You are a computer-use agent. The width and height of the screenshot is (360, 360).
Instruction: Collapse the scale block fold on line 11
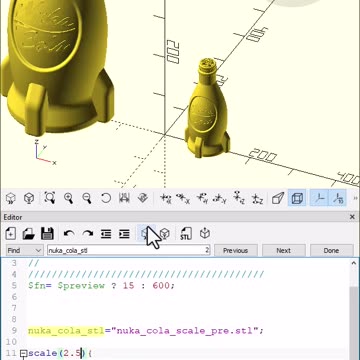tap(23, 353)
